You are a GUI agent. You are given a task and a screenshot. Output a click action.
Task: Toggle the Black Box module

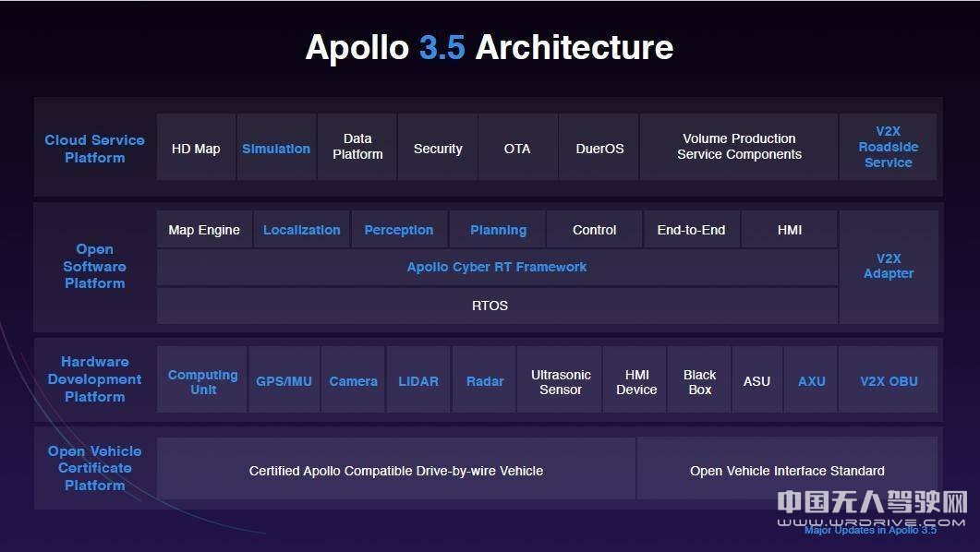(x=699, y=380)
